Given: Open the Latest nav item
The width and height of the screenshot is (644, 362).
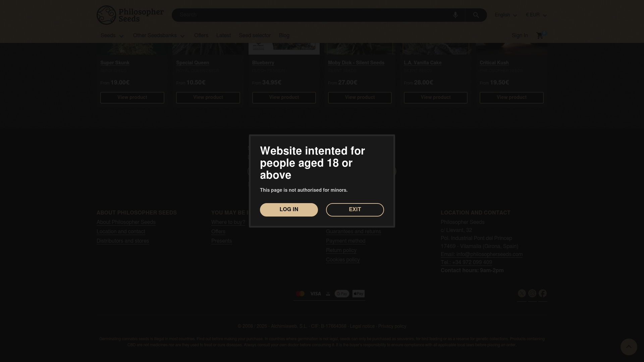Looking at the screenshot, I should [x=223, y=36].
